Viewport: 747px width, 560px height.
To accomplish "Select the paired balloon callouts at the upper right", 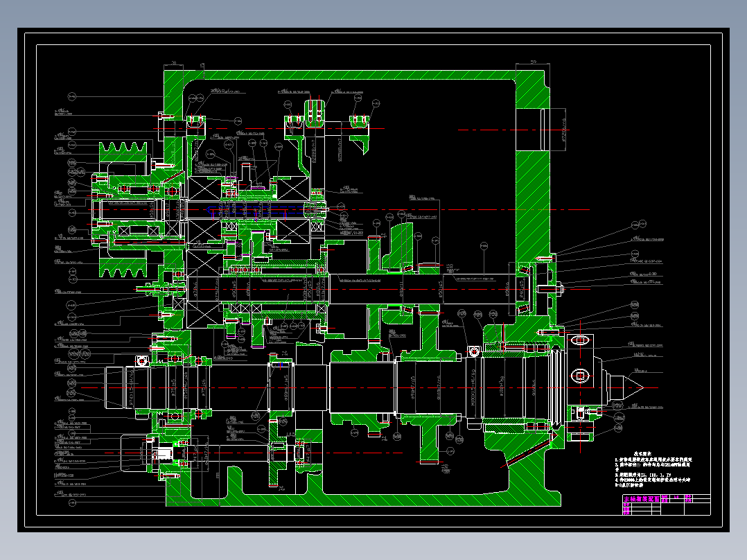I will (x=639, y=225).
